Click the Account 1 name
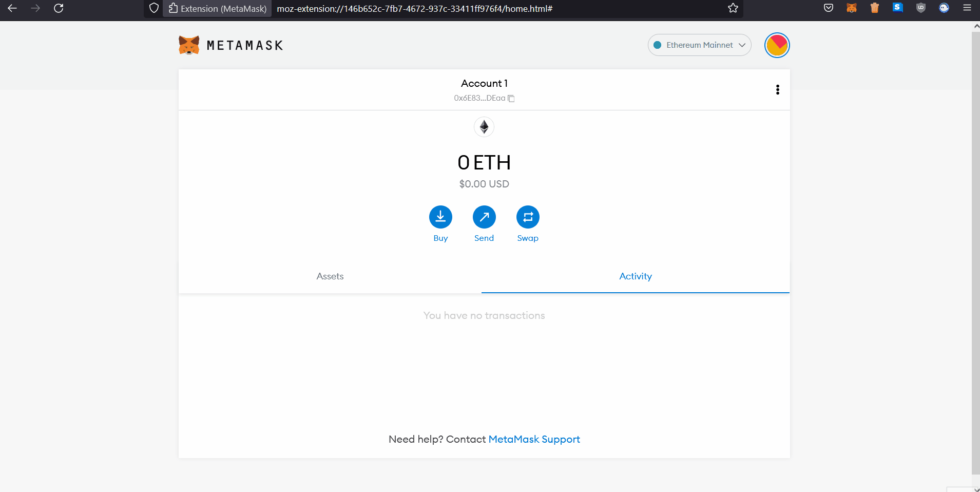This screenshot has height=492, width=980. (x=484, y=83)
